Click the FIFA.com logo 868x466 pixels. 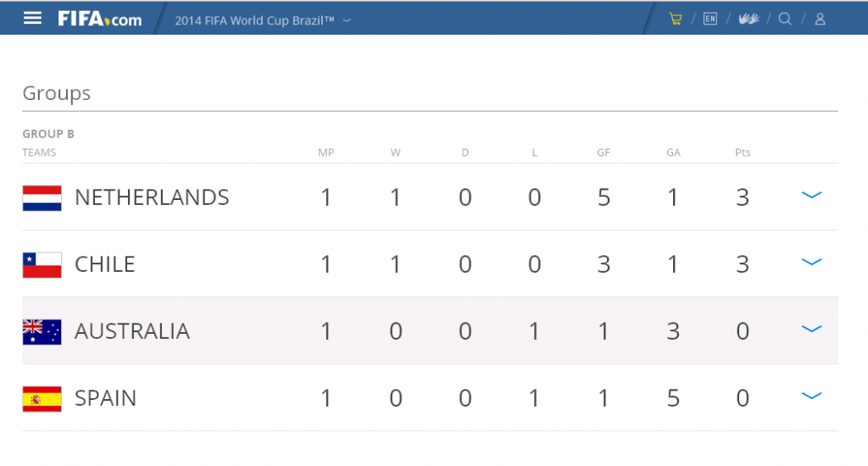click(x=100, y=19)
